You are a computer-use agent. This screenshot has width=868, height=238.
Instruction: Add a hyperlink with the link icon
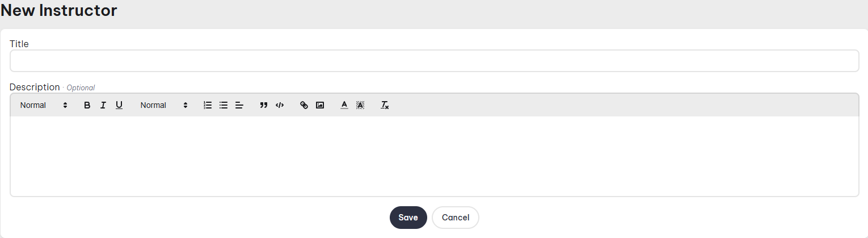(304, 105)
